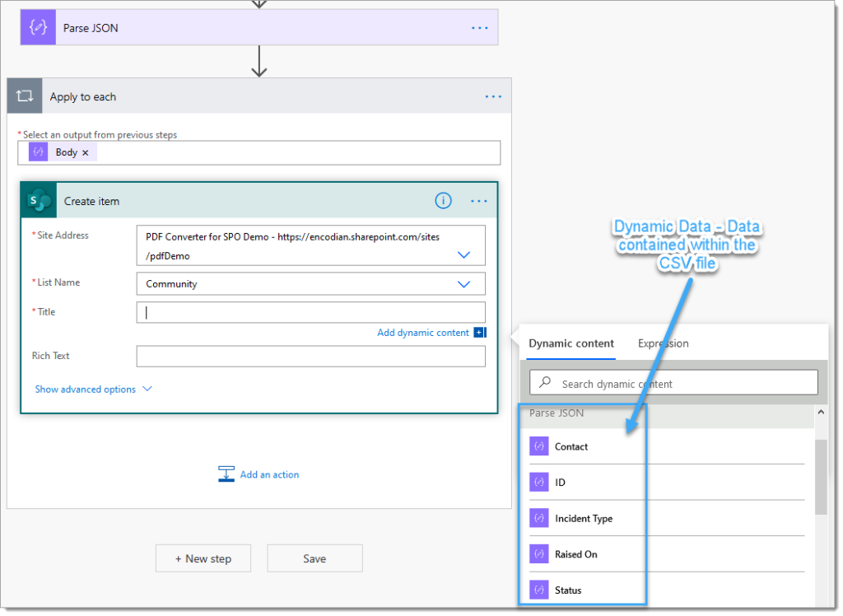
Task: Click into the Title input field
Action: pos(312,314)
